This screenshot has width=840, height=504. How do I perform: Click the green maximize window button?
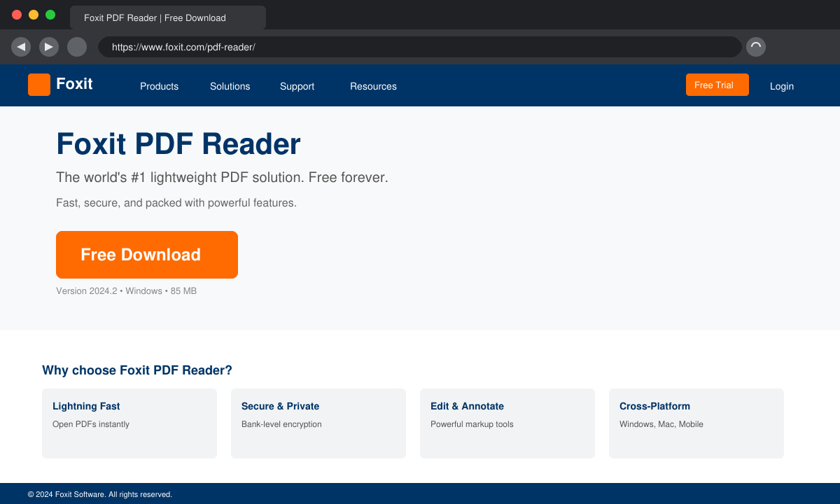(50, 15)
